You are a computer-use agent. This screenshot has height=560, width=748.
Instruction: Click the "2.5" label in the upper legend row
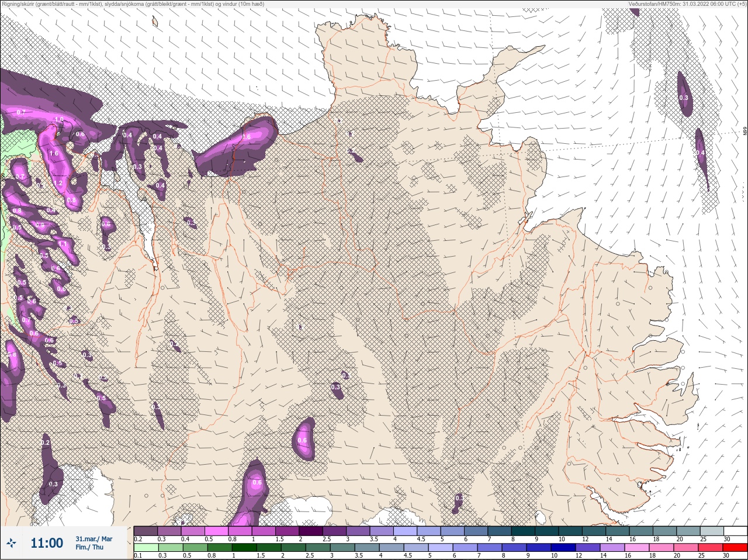point(327,539)
